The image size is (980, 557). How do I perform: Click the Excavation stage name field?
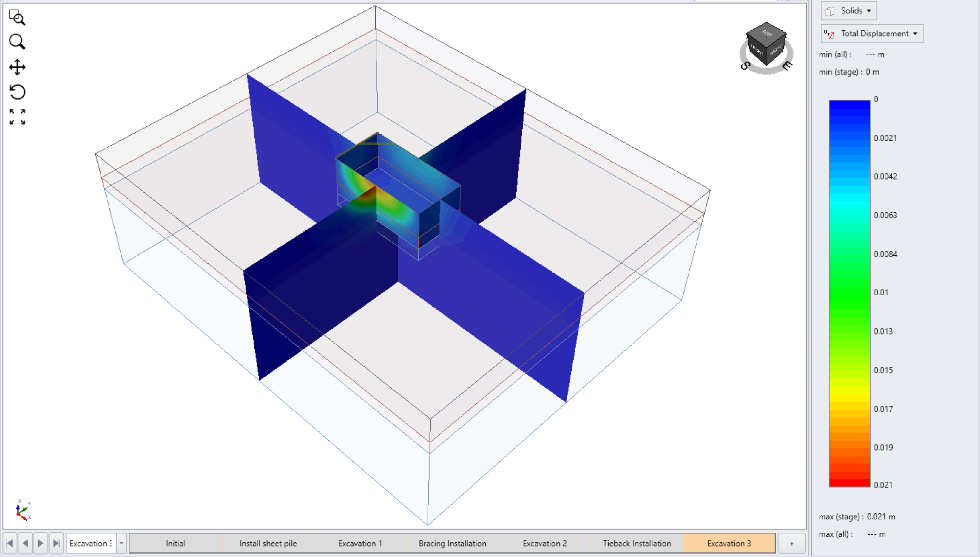click(x=92, y=543)
